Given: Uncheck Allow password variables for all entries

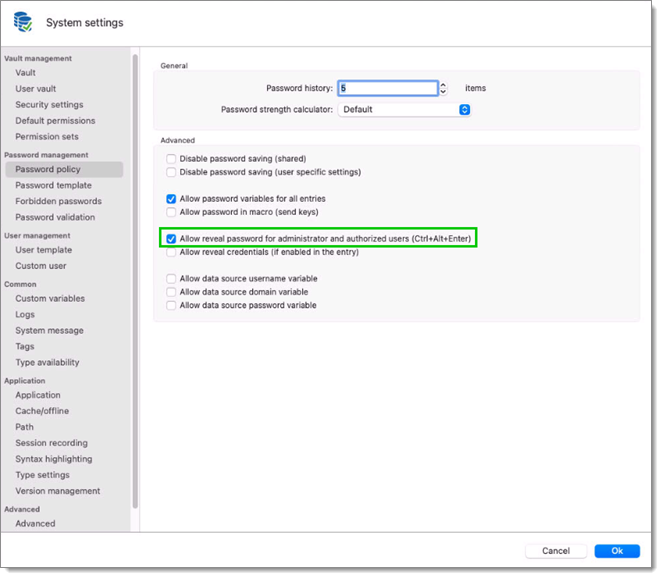Looking at the screenshot, I should 171,199.
